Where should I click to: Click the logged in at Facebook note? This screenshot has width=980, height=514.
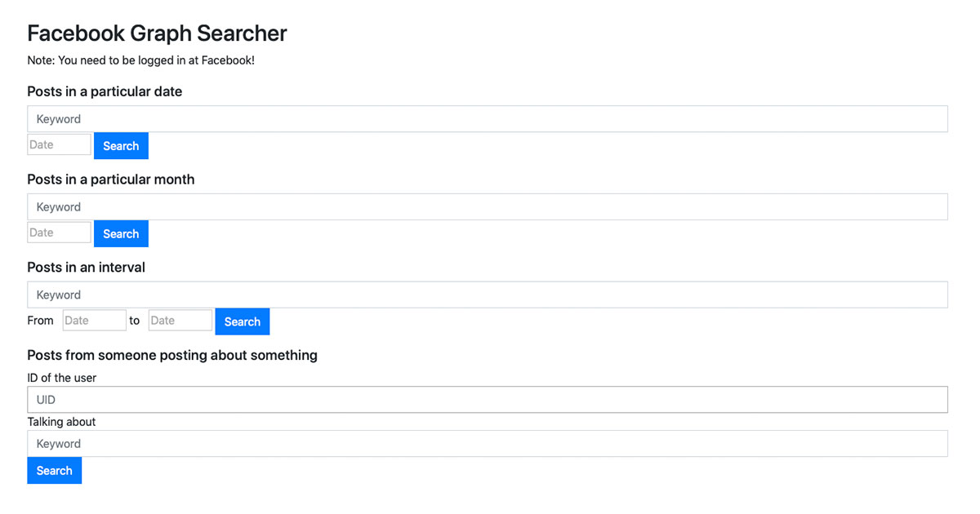coord(140,60)
